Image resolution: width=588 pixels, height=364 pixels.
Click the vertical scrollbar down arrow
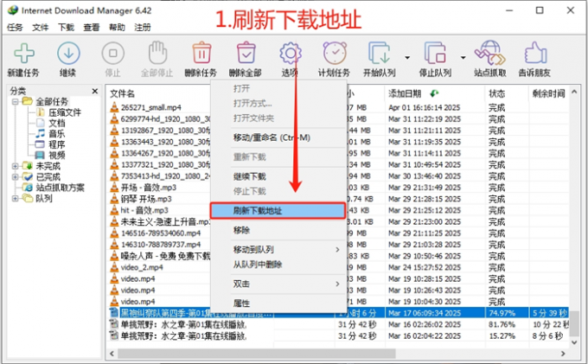point(574,342)
